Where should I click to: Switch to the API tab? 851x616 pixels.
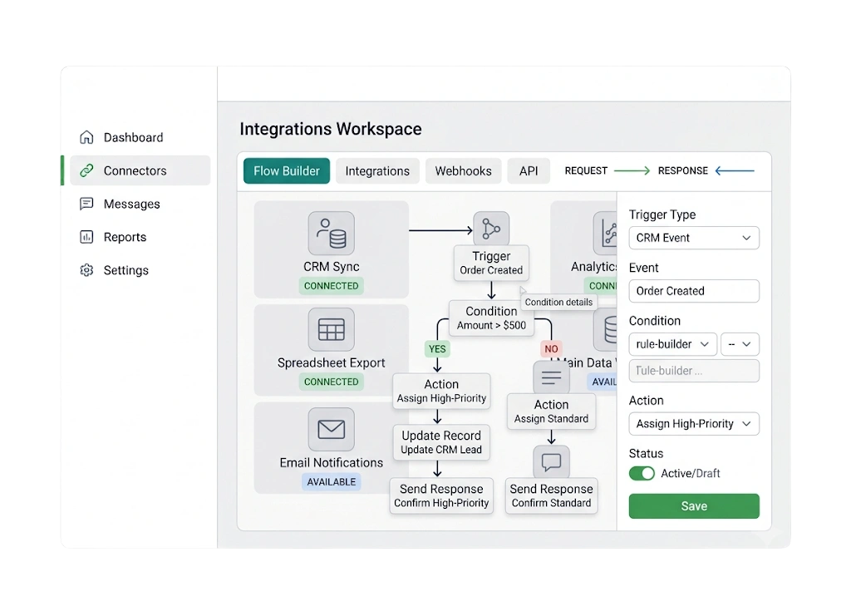pyautogui.click(x=529, y=171)
